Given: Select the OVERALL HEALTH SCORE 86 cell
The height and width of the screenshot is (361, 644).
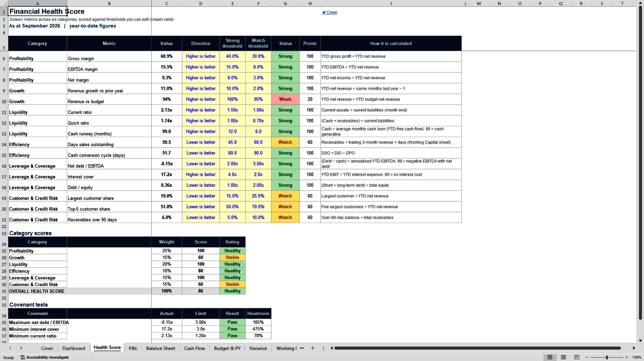Looking at the screenshot, I should pyautogui.click(x=201, y=291).
